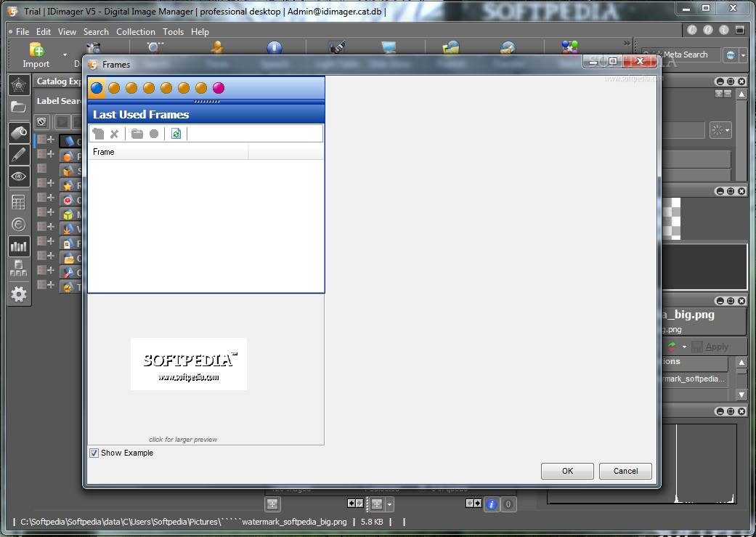The height and width of the screenshot is (537, 756).
Task: Click the delete X icon in Frames toolbar
Action: point(114,134)
